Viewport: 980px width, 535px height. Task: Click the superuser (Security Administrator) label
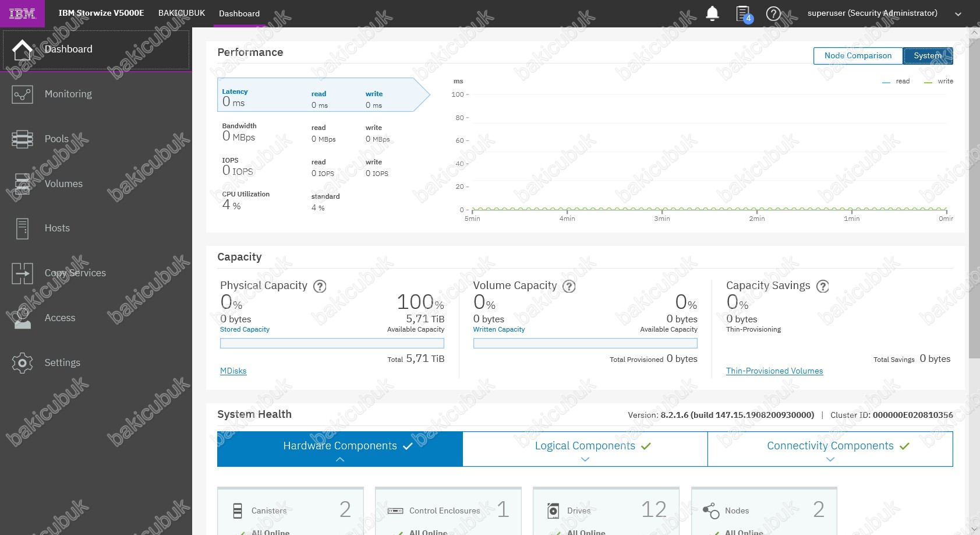point(872,13)
